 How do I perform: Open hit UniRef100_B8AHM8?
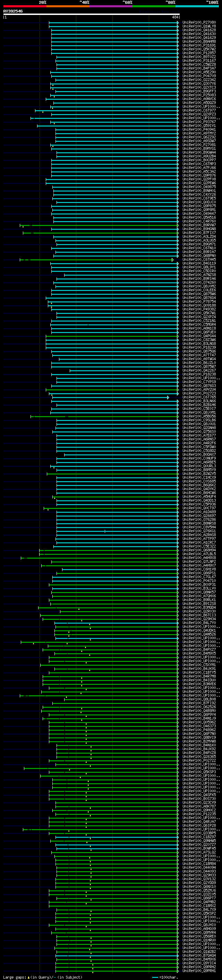[x=199, y=41]
